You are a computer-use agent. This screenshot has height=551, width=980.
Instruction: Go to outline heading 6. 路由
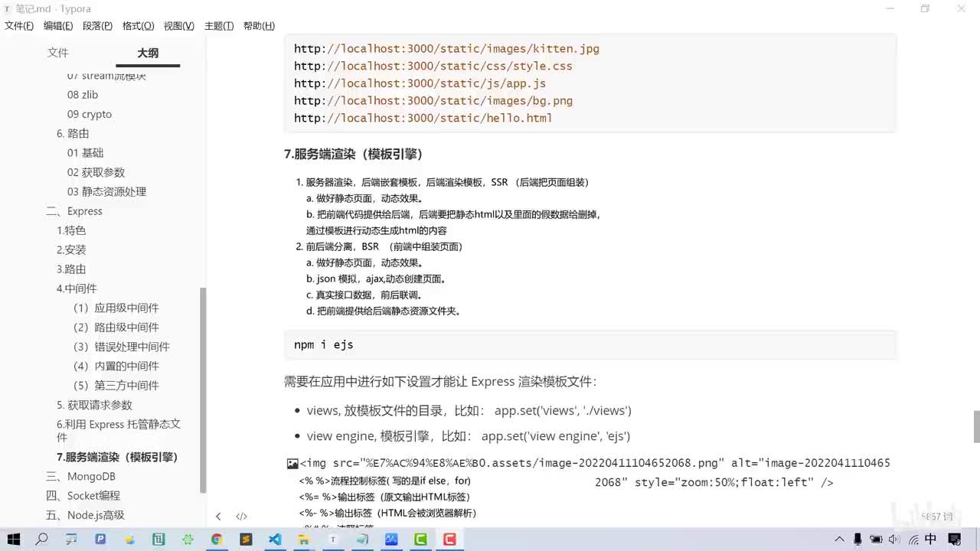click(73, 133)
